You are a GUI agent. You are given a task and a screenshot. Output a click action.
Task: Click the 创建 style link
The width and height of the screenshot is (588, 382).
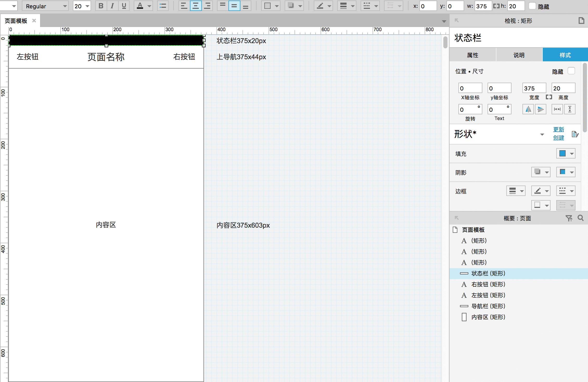tap(559, 138)
